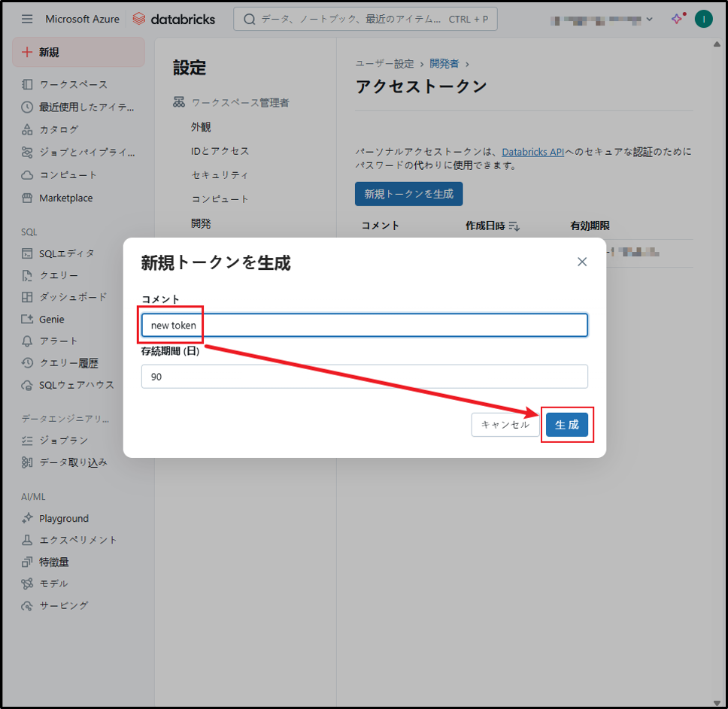The height and width of the screenshot is (709, 728).
Task: Open the Databricks API link
Action: pyautogui.click(x=532, y=152)
